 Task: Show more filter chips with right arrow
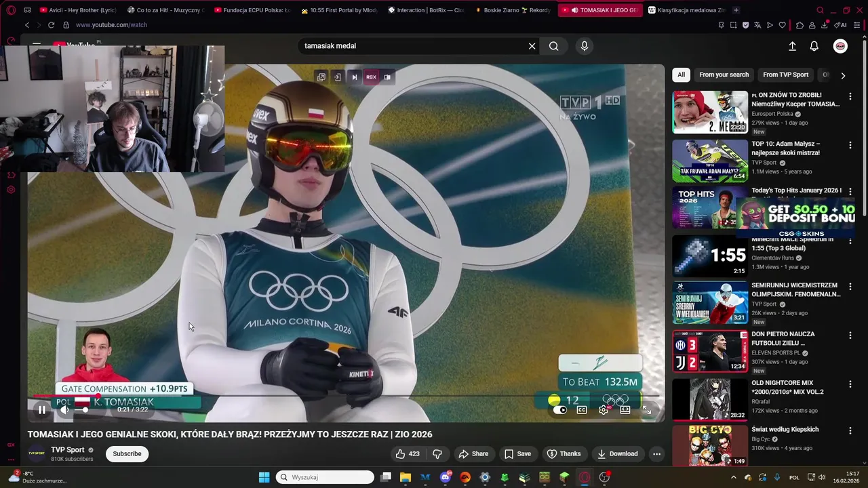coord(843,75)
